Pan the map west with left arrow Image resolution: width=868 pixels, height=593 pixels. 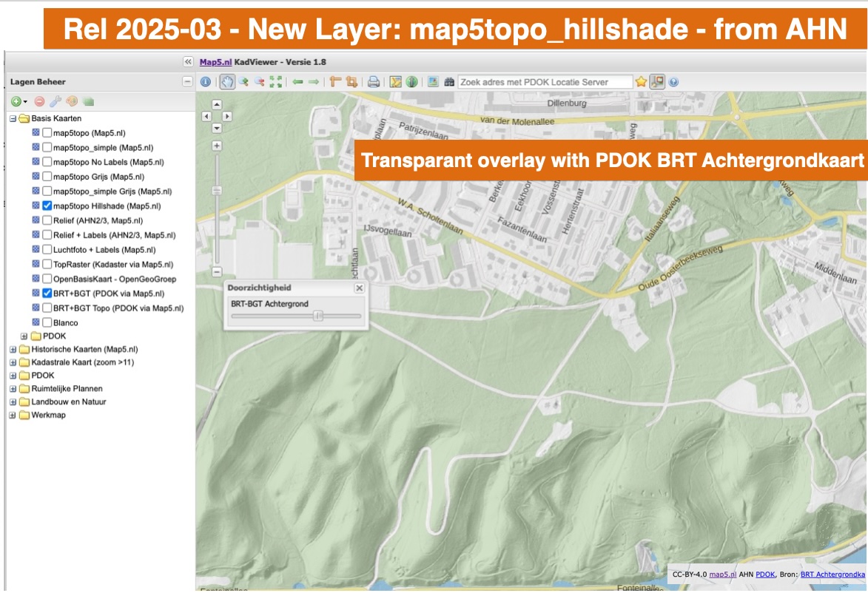tap(206, 116)
